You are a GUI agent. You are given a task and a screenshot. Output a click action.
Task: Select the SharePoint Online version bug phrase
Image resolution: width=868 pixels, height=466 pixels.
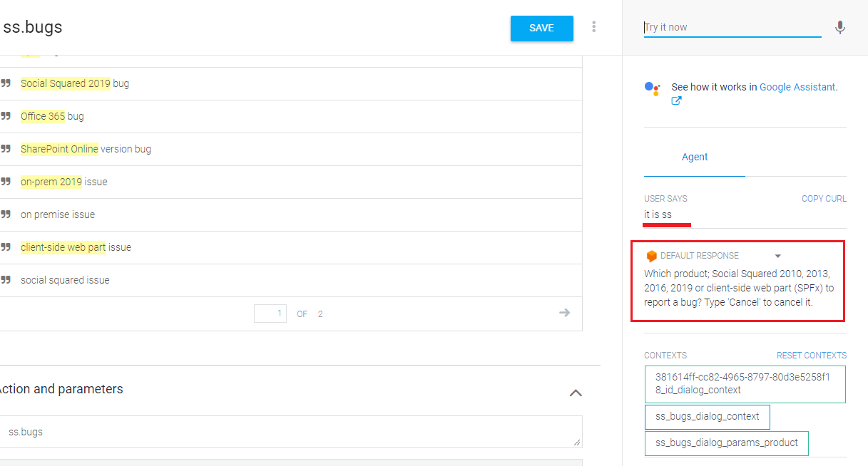pyautogui.click(x=86, y=149)
